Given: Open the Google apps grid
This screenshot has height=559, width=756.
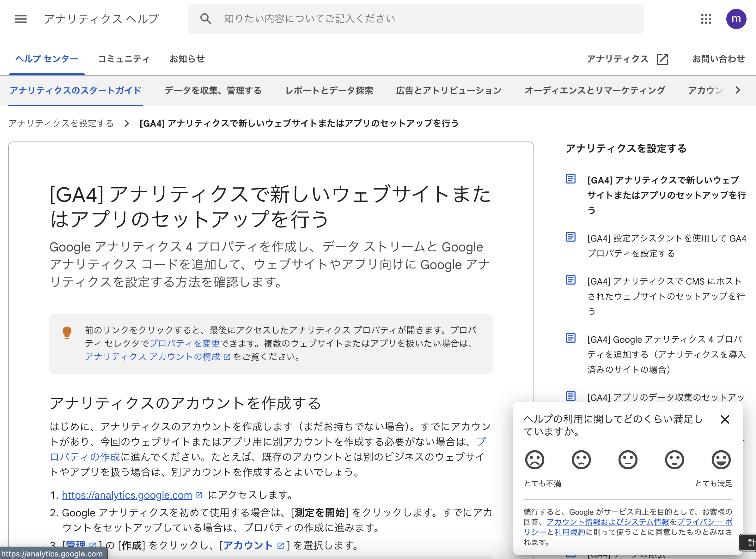Looking at the screenshot, I should click(x=706, y=19).
